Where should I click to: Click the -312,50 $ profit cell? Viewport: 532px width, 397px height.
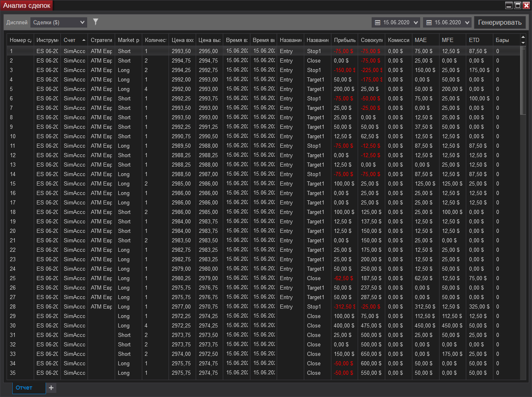point(345,306)
